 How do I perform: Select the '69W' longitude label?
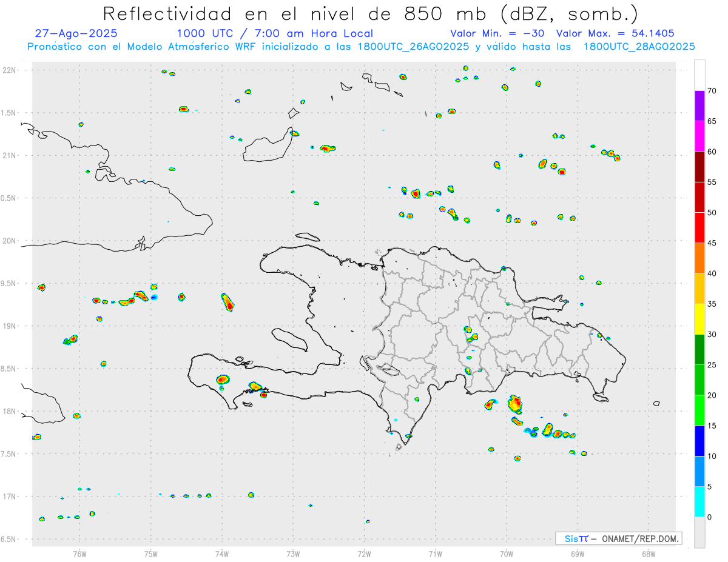(x=578, y=554)
